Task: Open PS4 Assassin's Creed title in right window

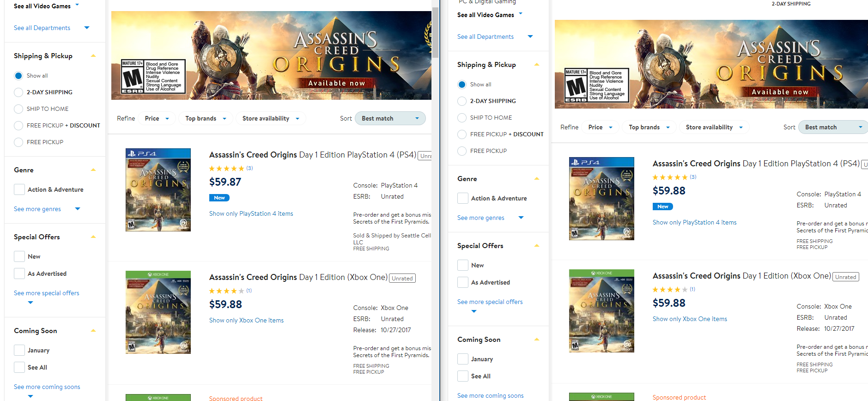Action: 756,164
